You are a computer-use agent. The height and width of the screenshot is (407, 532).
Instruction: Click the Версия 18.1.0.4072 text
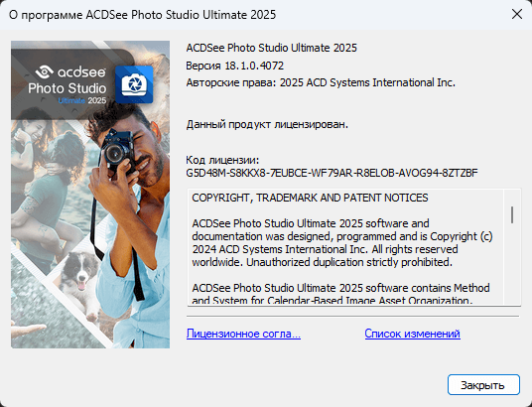[x=235, y=66]
